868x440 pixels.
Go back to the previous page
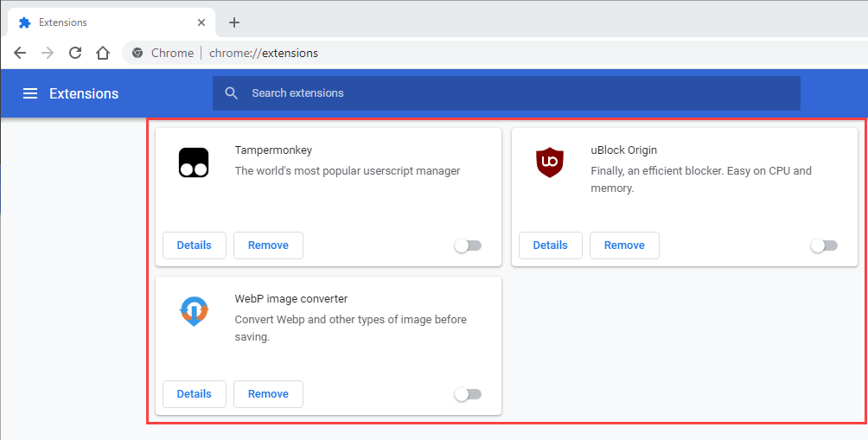coord(20,53)
